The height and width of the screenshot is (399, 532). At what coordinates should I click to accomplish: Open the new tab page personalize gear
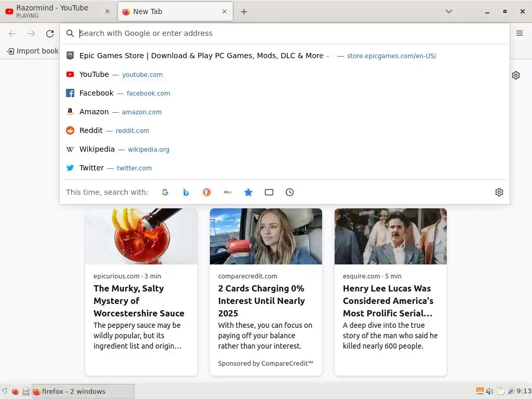[x=516, y=75]
